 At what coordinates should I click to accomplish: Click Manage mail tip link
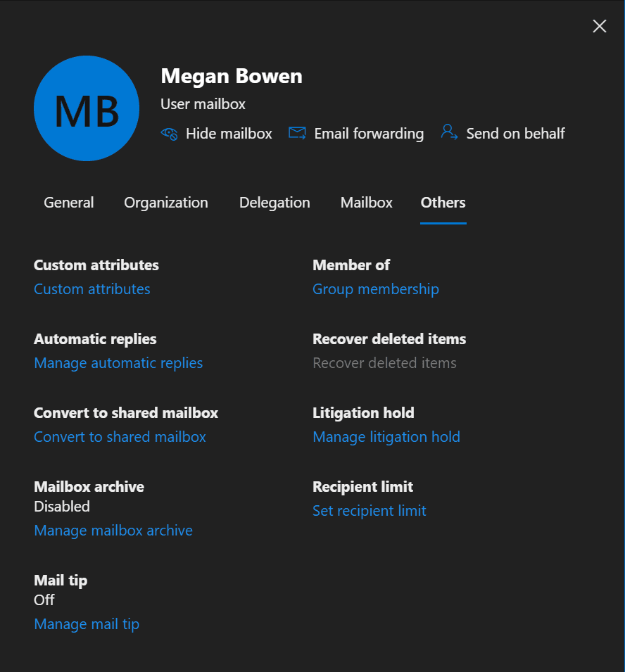(87, 624)
